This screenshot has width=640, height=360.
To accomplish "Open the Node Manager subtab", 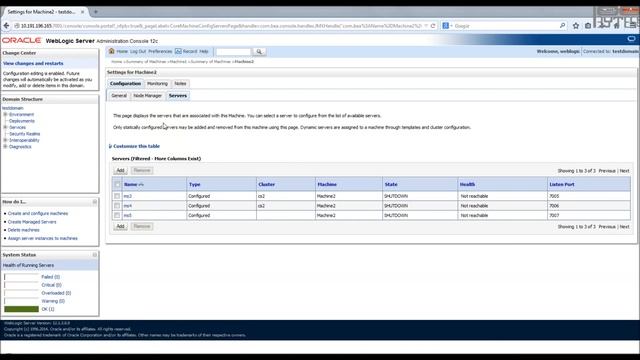I will point(148,96).
